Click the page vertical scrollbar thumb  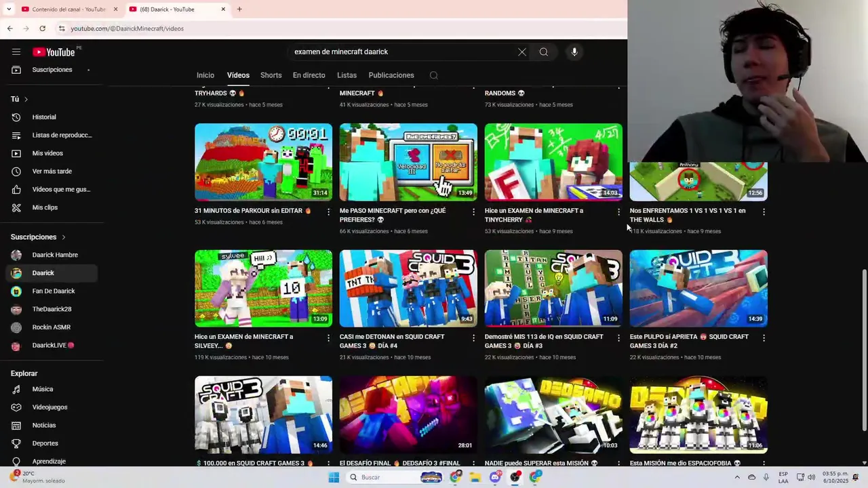(864, 349)
